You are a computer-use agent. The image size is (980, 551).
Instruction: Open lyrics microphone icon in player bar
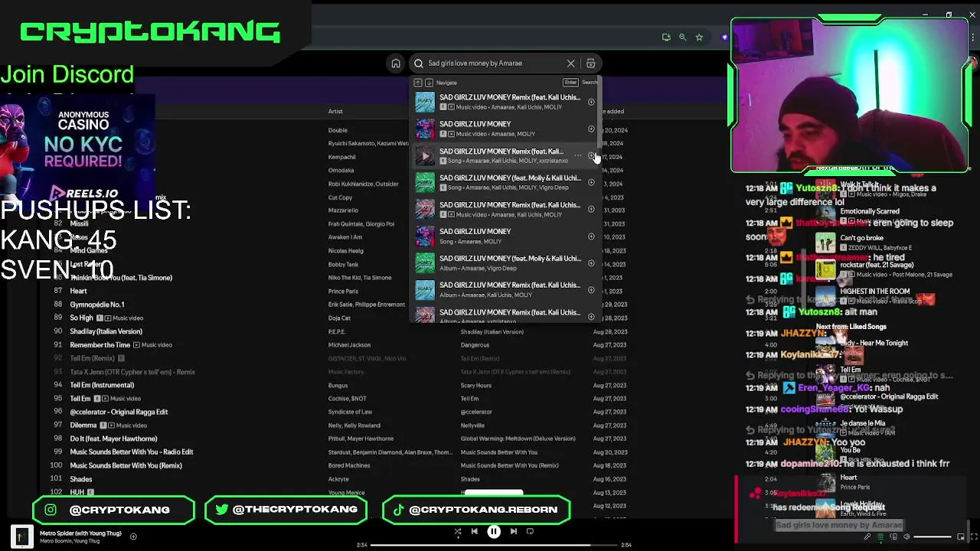pos(867,536)
